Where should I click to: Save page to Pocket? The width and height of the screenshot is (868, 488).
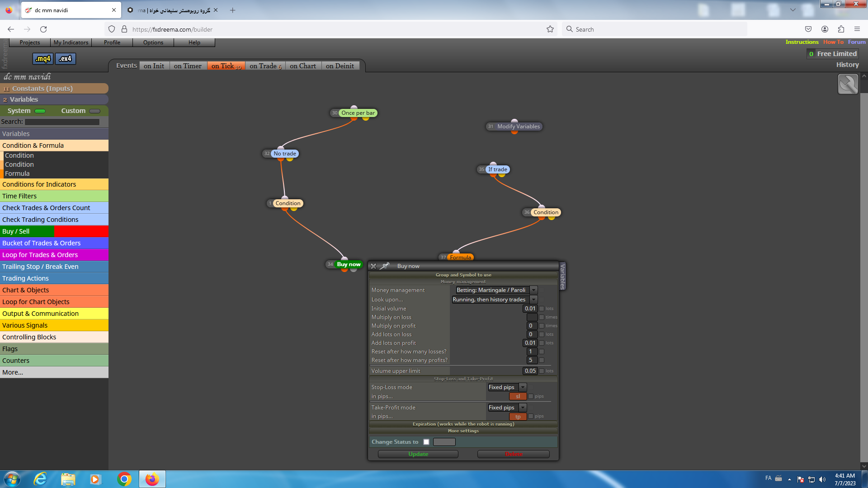click(x=808, y=29)
